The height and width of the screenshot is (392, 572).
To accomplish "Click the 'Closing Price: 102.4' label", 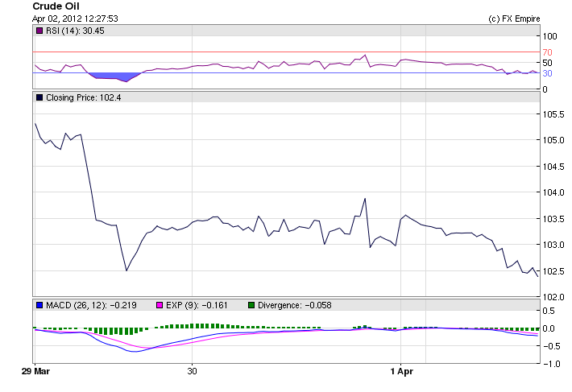I will tap(84, 97).
